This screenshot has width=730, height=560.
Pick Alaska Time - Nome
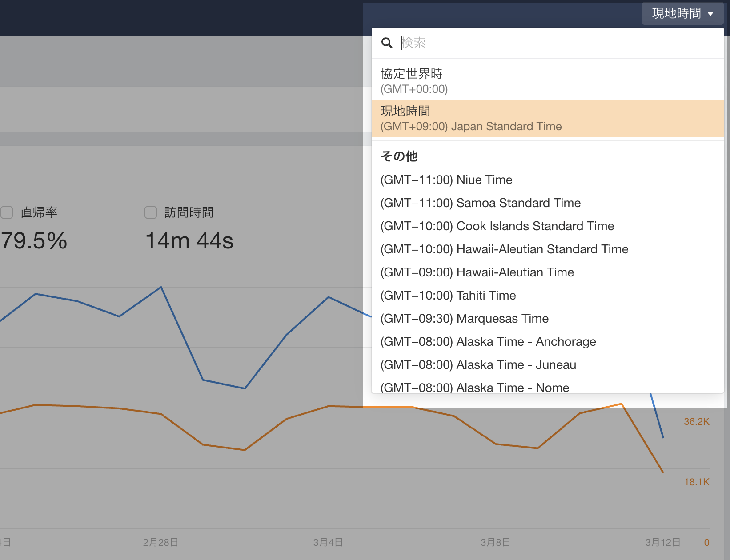475,387
